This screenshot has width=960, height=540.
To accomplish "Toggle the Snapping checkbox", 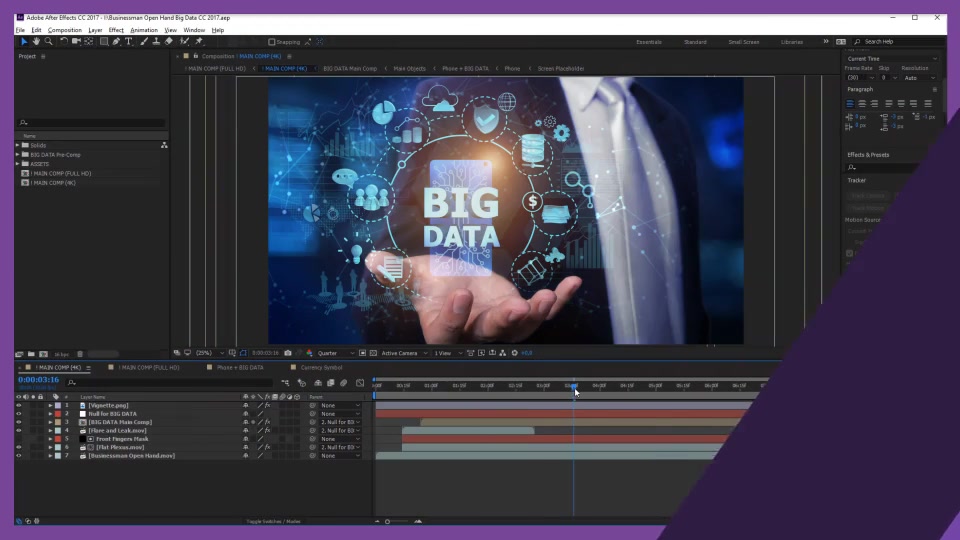I will coord(272,42).
